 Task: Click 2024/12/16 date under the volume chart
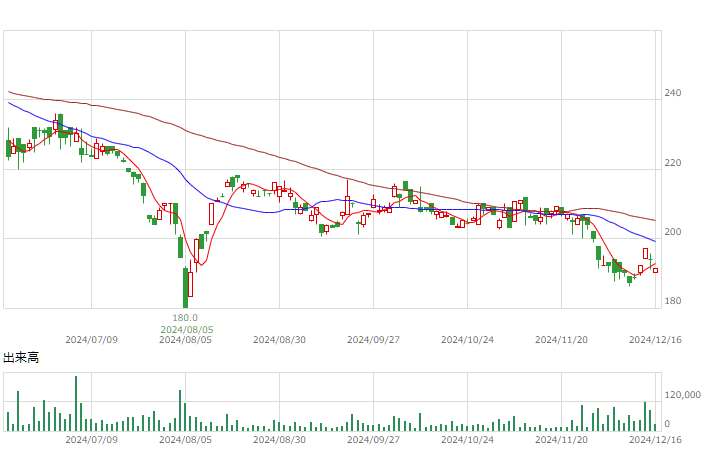[655, 440]
